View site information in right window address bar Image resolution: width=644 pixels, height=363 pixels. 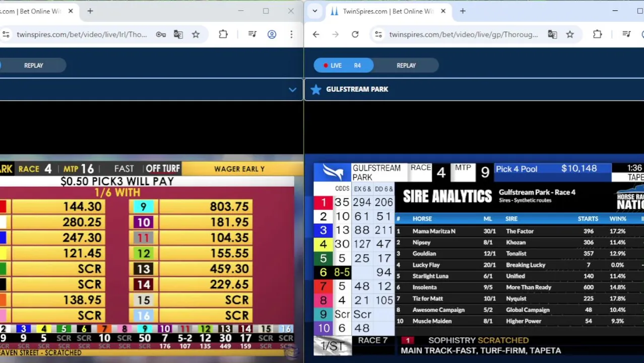[x=378, y=34]
